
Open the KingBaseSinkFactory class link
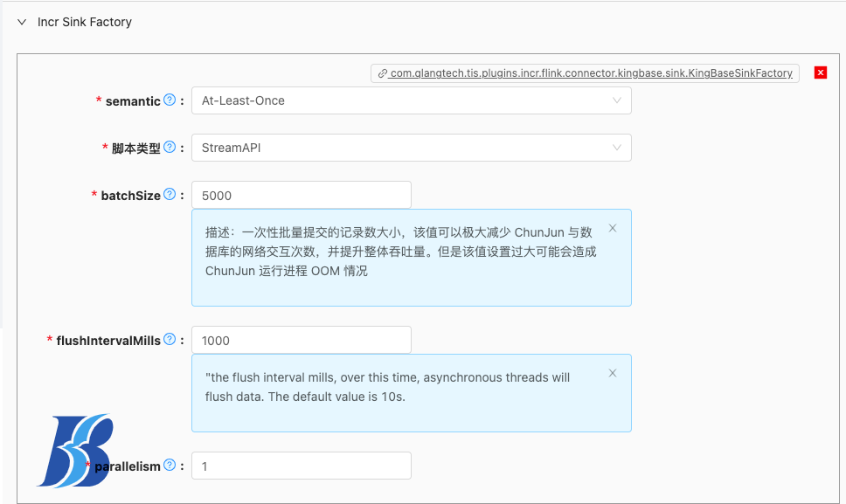point(586,72)
